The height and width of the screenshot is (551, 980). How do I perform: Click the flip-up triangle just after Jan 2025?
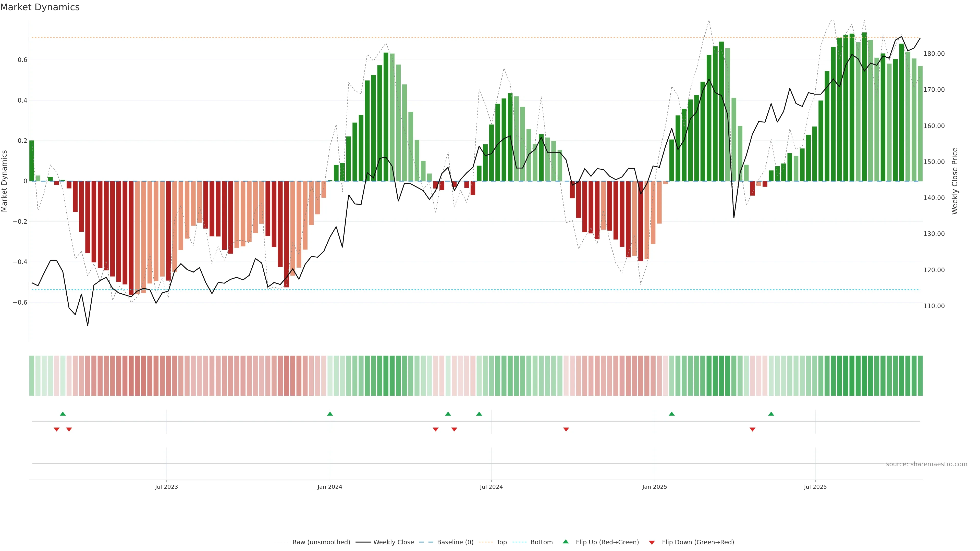[x=671, y=414]
